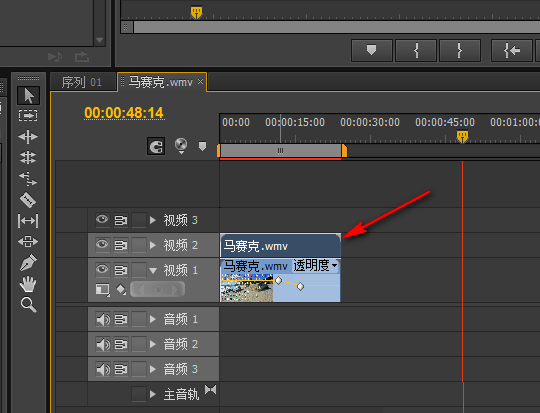Hide the 视频 1 track output
Image resolution: width=540 pixels, height=413 pixels.
pos(102,269)
